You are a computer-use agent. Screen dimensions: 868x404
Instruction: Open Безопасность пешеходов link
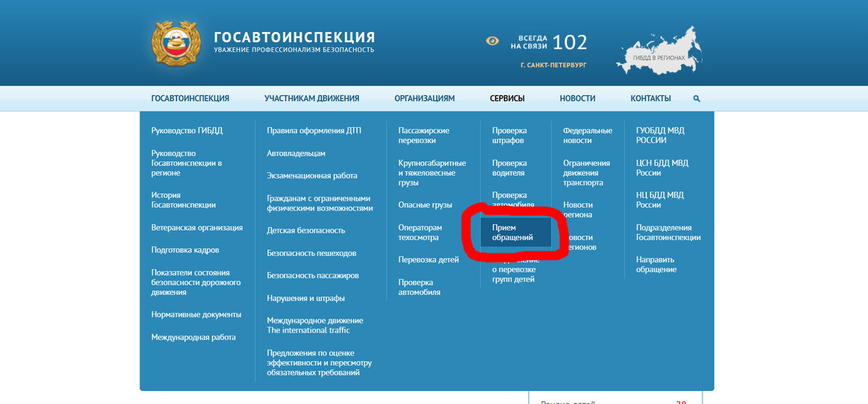[312, 253]
